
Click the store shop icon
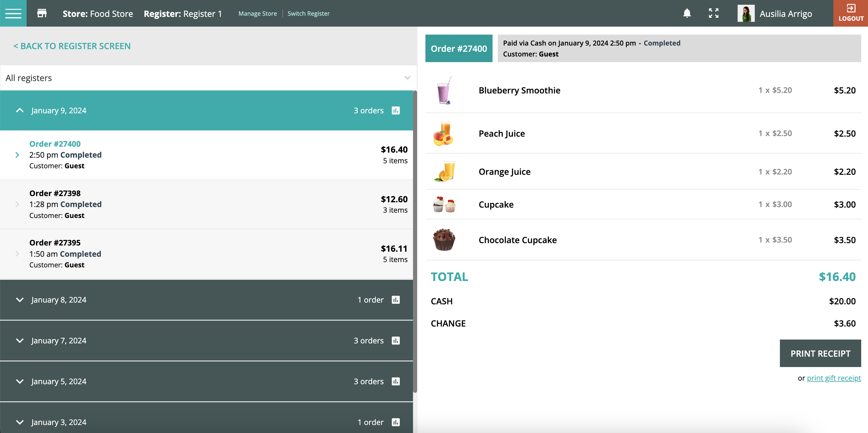[x=42, y=14]
